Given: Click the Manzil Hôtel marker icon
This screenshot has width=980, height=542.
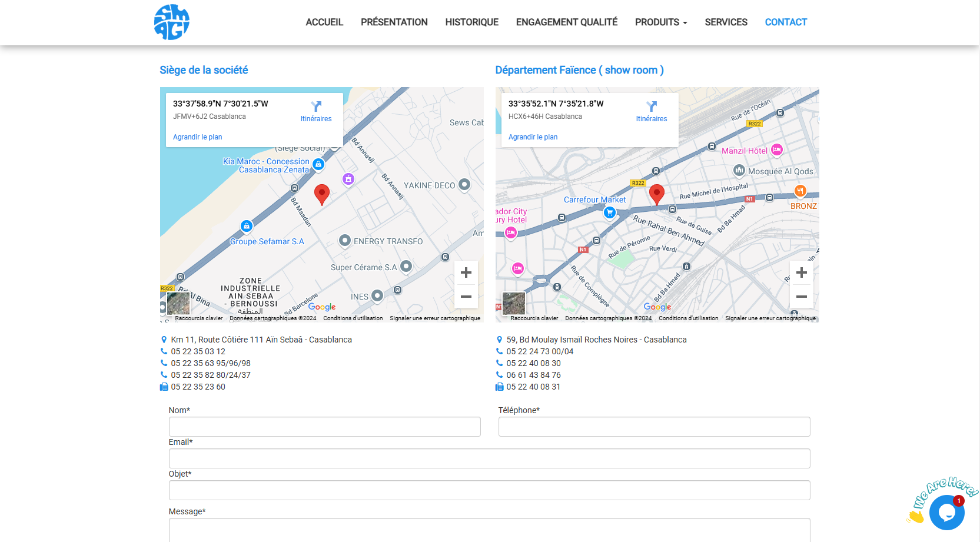Looking at the screenshot, I should click(x=777, y=150).
